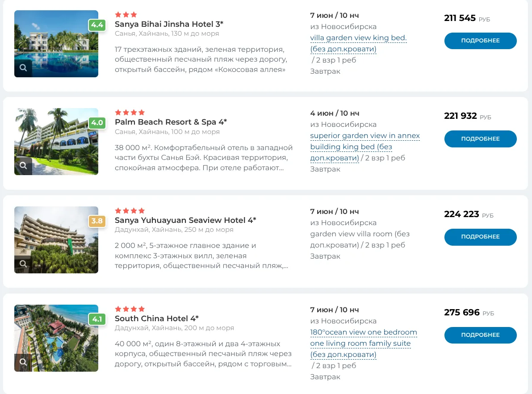Open magnifier on Sanya Bihai Jinsha photo
This screenshot has height=394, width=532.
[x=23, y=68]
